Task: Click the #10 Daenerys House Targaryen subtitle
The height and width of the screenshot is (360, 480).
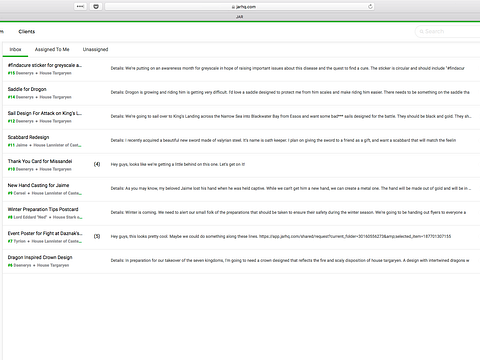Action: coord(40,169)
